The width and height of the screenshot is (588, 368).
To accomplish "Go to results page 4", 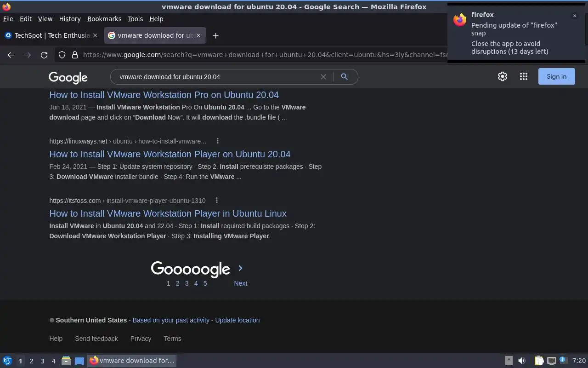I will pyautogui.click(x=196, y=283).
